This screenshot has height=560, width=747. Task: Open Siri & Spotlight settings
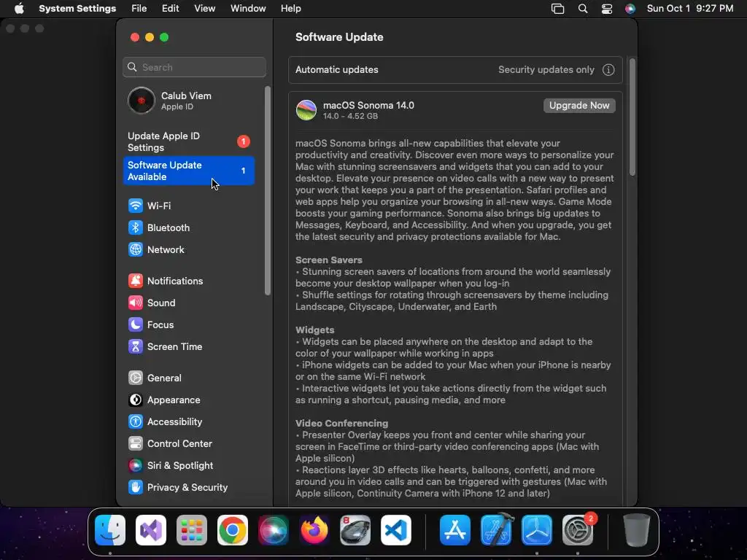tap(189, 466)
